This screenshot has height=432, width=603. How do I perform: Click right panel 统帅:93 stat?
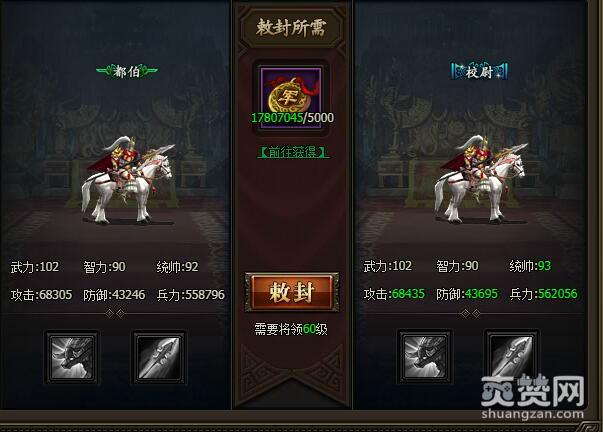pyautogui.click(x=530, y=266)
